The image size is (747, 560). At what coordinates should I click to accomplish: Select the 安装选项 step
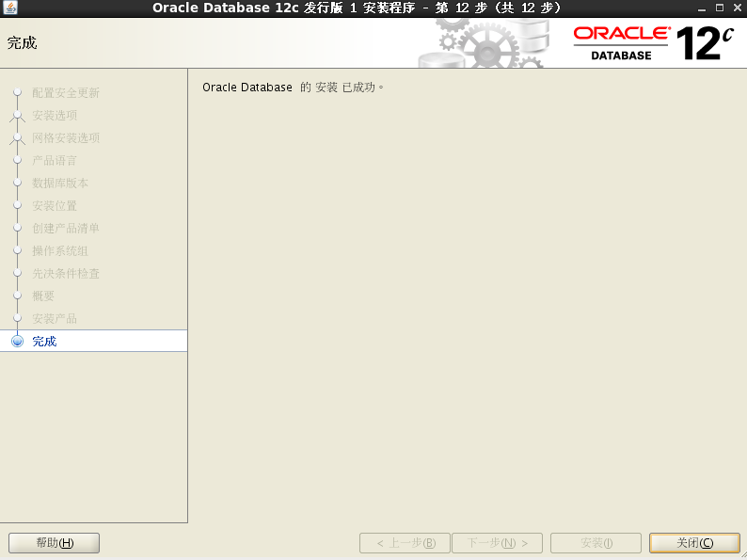(55, 116)
